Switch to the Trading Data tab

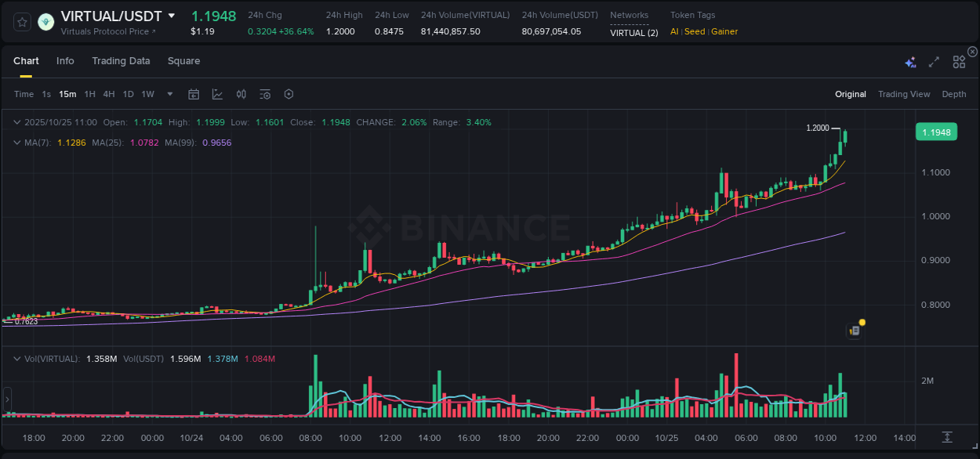click(x=121, y=61)
